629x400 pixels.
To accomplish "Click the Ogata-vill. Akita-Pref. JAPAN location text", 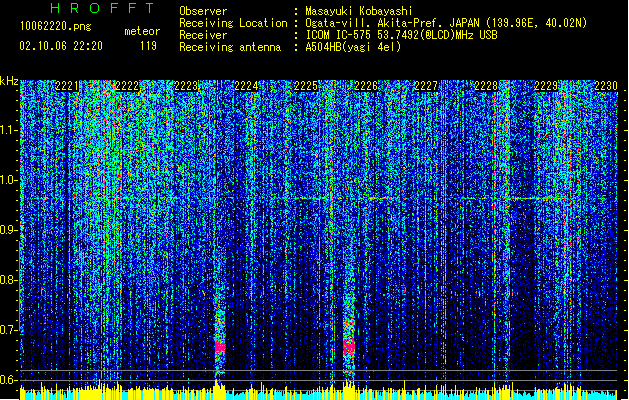I will (446, 23).
